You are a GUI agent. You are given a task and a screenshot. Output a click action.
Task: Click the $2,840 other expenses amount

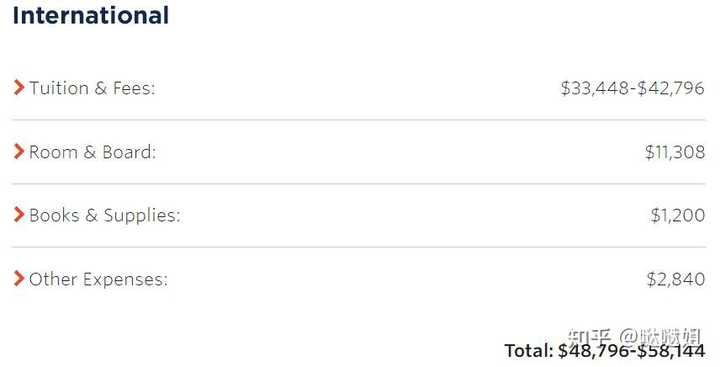[675, 279]
